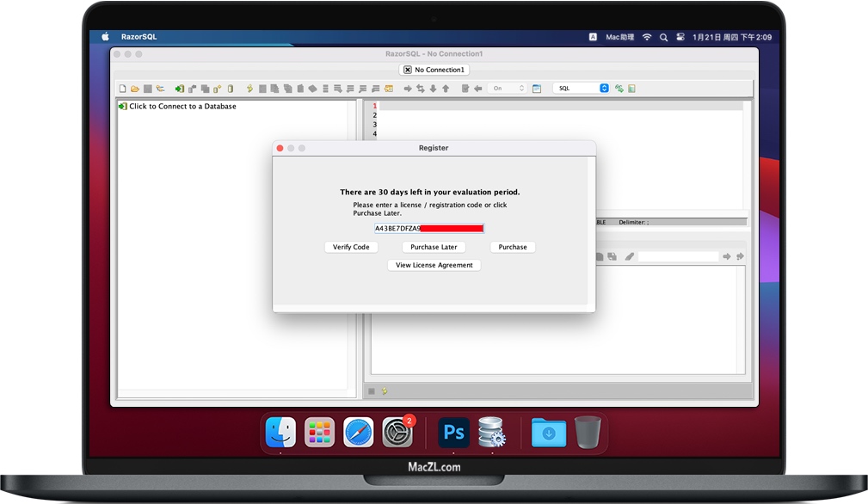Open the On auto-commit stepper dropdown
Image resolution: width=868 pixels, height=504 pixels.
coord(507,89)
